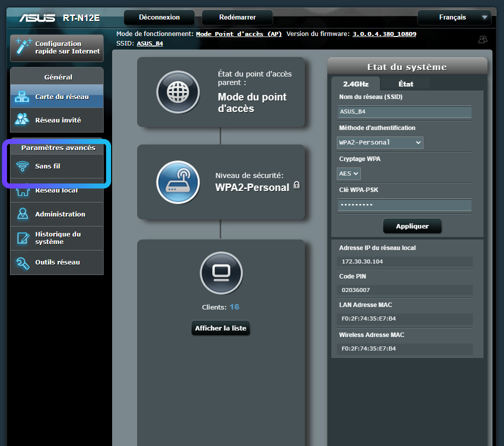This screenshot has height=446, width=504.
Task: Open Réseau local menu item
Action: [57, 190]
